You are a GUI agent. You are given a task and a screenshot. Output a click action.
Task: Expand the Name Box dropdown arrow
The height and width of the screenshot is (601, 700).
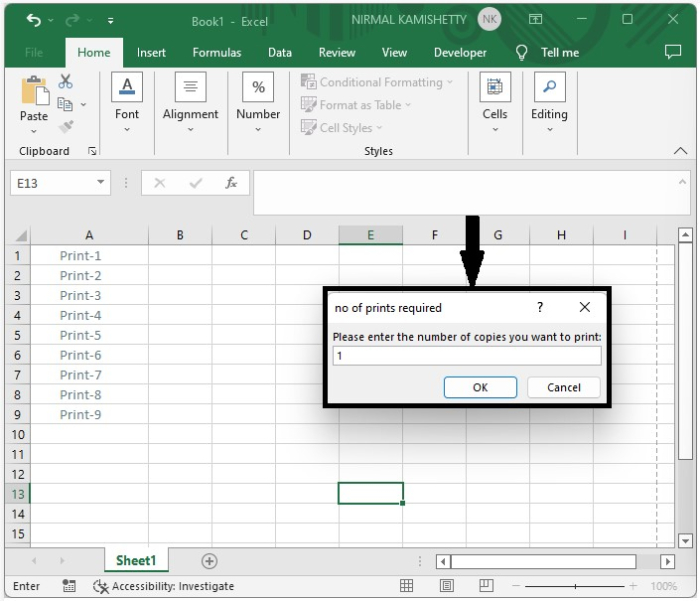coord(101,183)
